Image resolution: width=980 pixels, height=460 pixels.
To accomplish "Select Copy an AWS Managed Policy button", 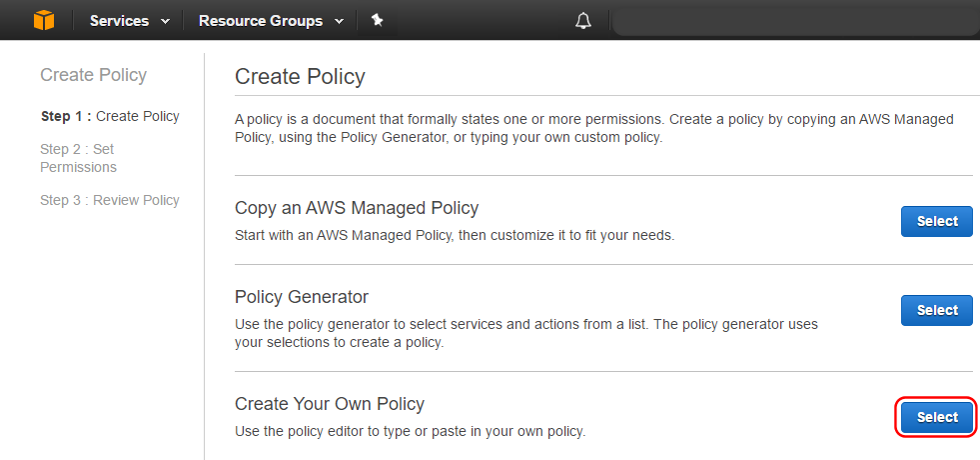I will 937,221.
